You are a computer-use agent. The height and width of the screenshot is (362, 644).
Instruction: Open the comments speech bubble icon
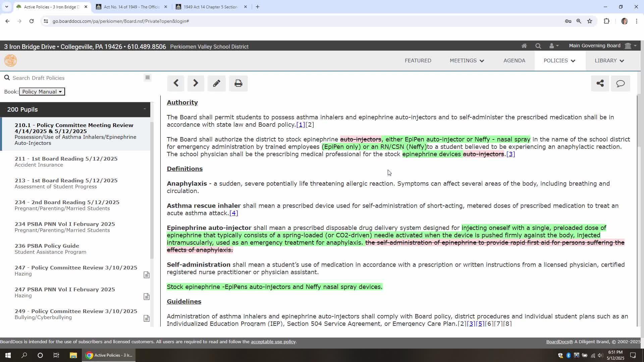(620, 83)
